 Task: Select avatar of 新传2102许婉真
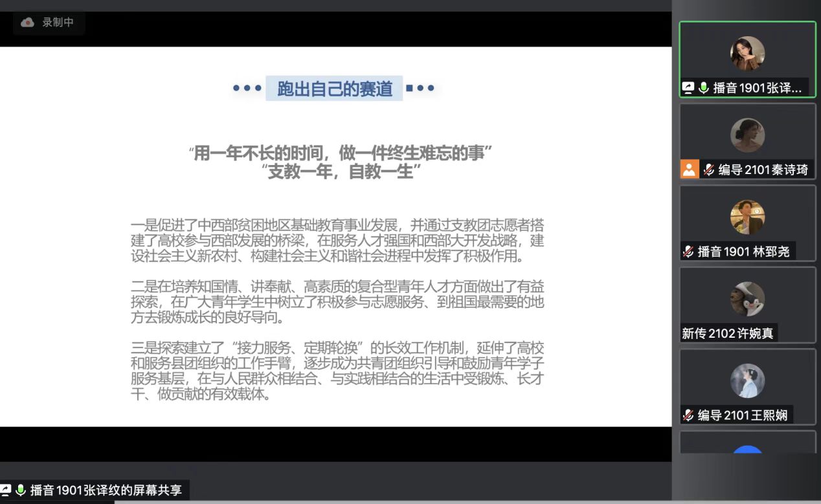(747, 299)
